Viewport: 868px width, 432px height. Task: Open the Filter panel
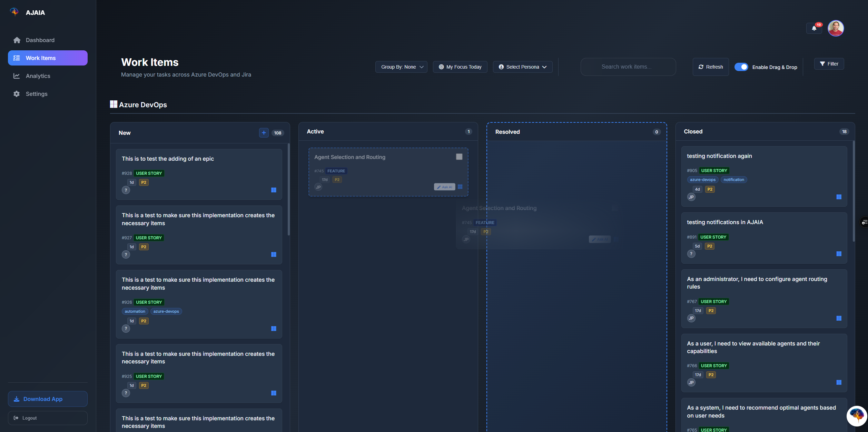click(829, 64)
